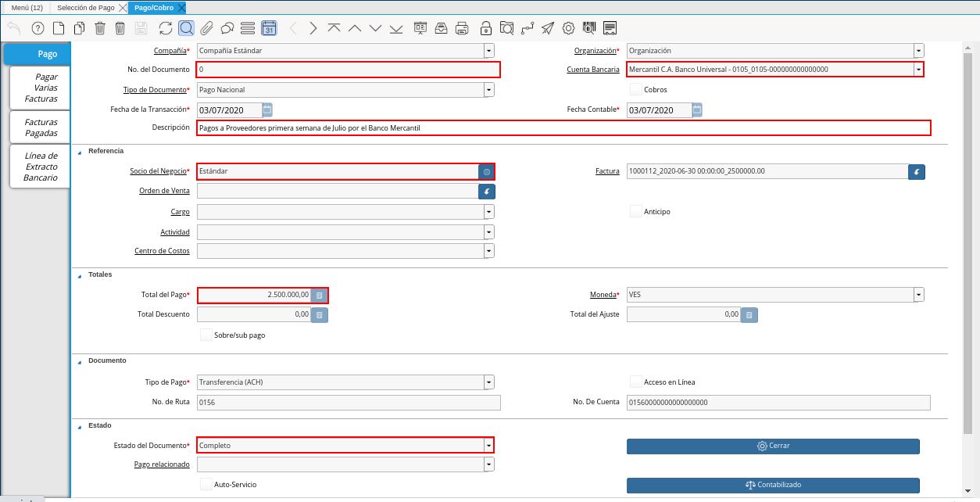This screenshot has width=980, height=502.
Task: Create a new record with blank page icon
Action: (x=59, y=29)
